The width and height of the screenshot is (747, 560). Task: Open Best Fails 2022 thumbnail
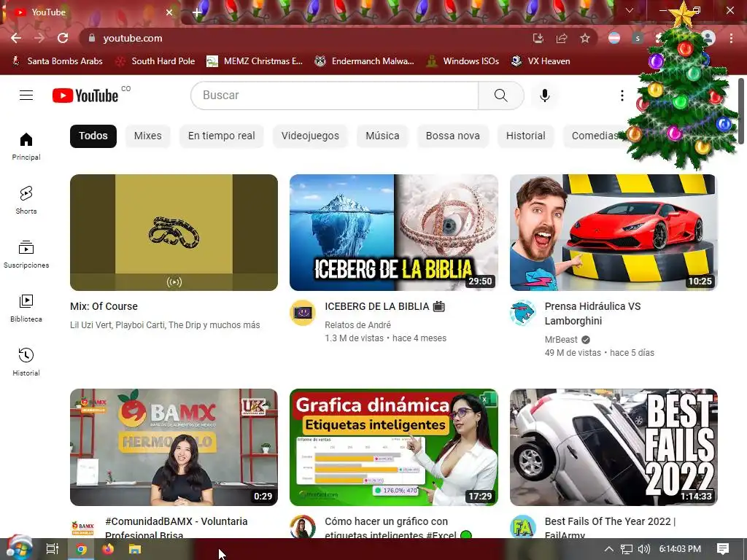614,447
